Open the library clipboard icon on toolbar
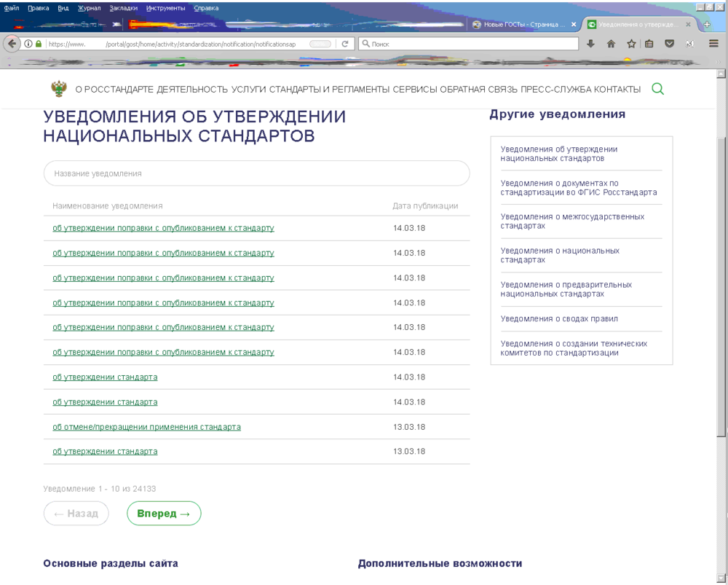This screenshot has height=585, width=728. (647, 44)
